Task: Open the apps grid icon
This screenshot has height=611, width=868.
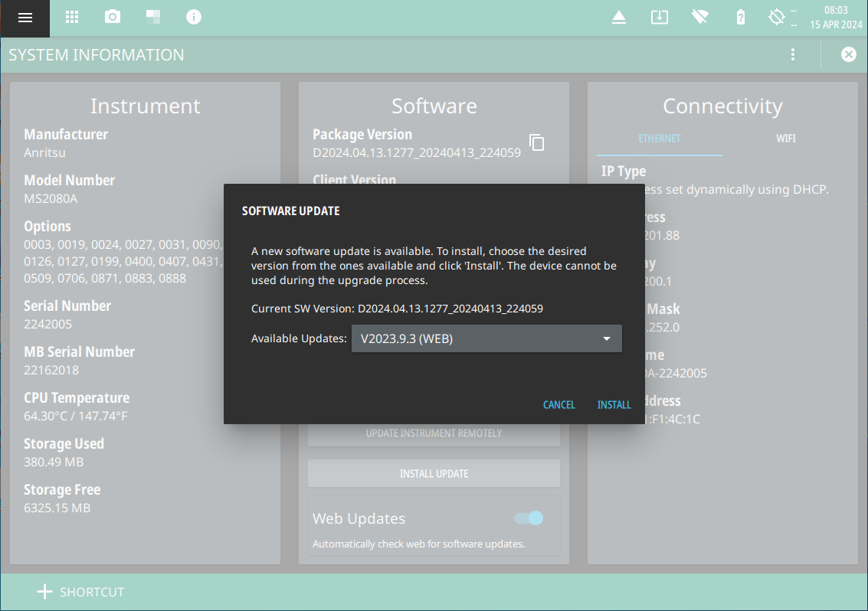Action: coord(72,17)
